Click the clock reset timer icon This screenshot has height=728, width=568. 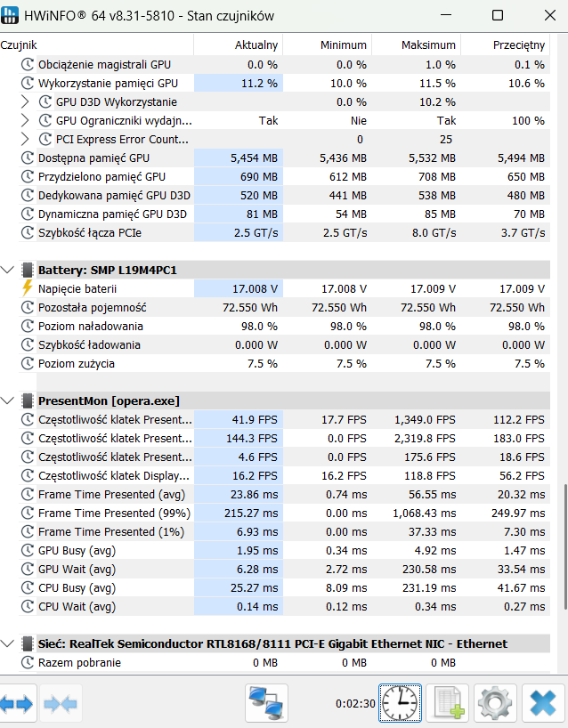400,703
